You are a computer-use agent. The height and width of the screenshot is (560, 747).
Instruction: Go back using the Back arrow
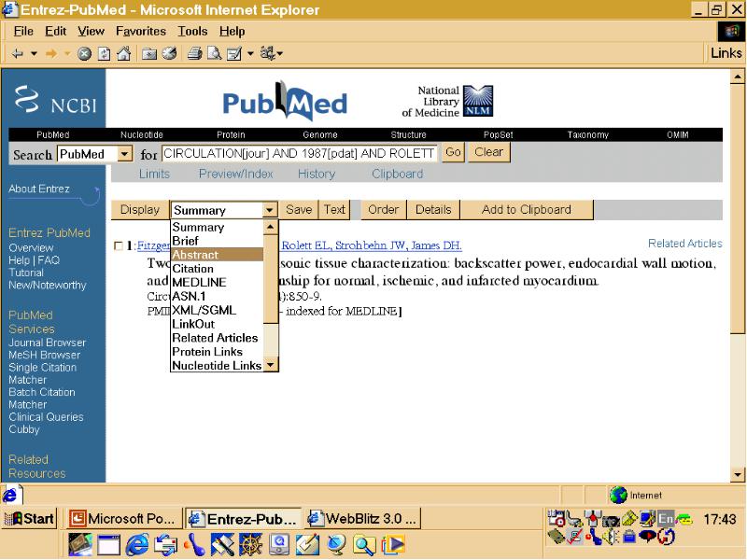(18, 53)
